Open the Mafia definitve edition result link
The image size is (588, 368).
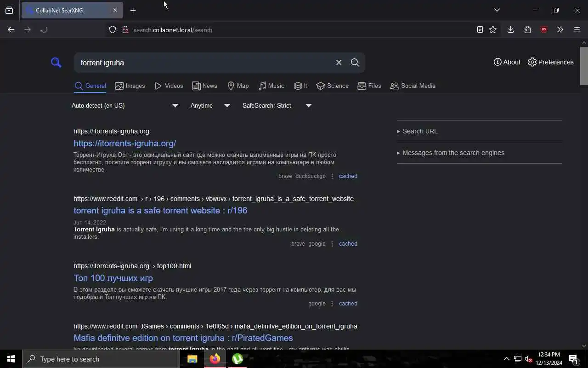point(183,338)
